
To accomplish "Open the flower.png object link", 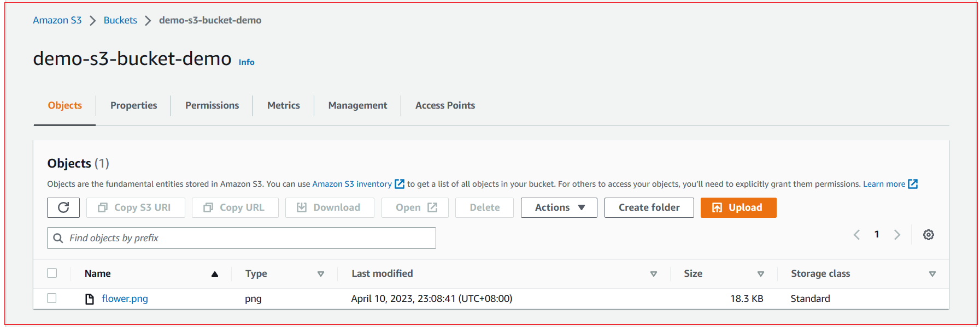I will [125, 299].
